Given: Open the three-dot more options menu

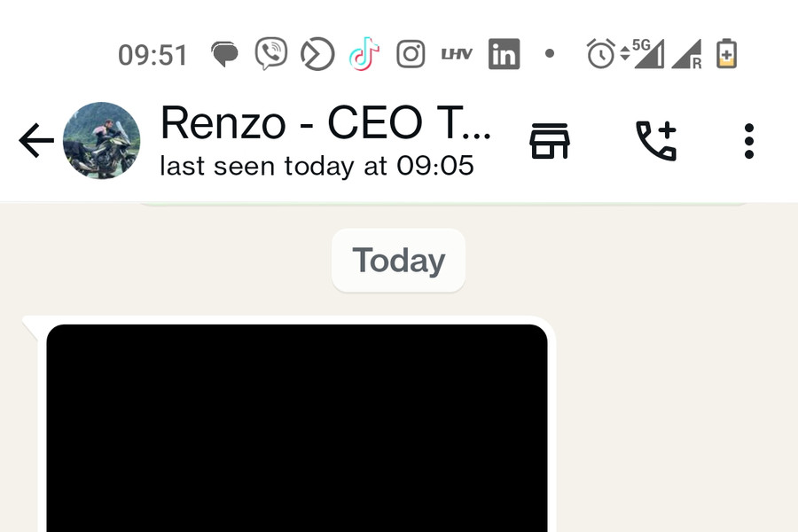Looking at the screenshot, I should 749,141.
